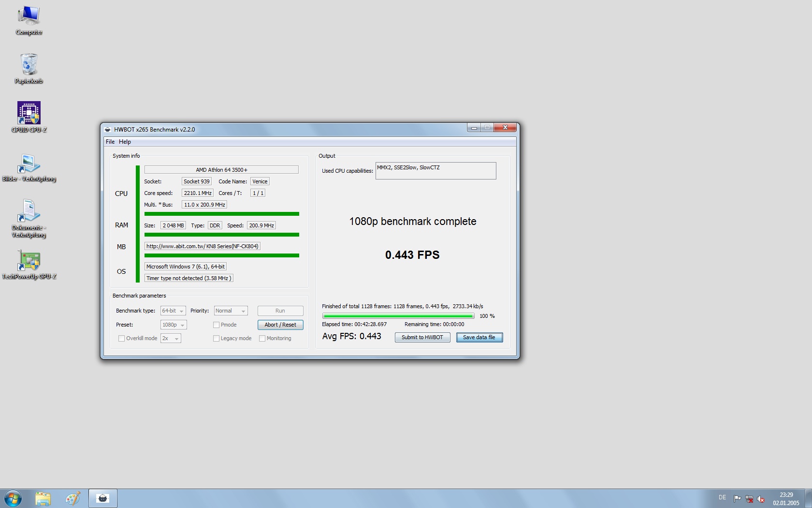Select the Dokumente - Verknüpfung shortcut
This screenshot has height=508, width=812.
[x=29, y=219]
